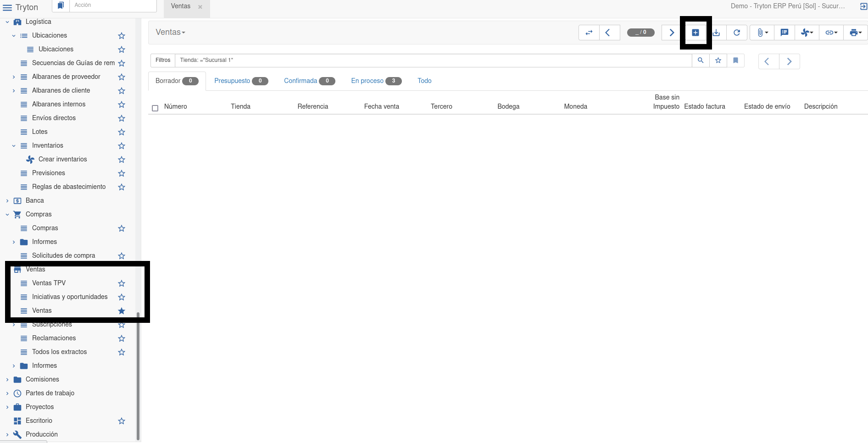The width and height of the screenshot is (868, 443).
Task: Click the search magnifier icon
Action: (701, 61)
